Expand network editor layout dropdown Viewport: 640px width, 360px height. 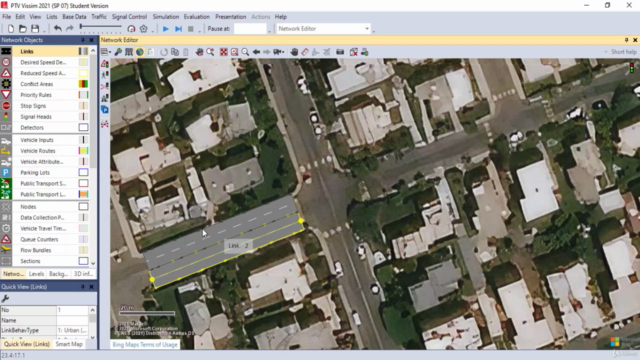click(x=106, y=52)
